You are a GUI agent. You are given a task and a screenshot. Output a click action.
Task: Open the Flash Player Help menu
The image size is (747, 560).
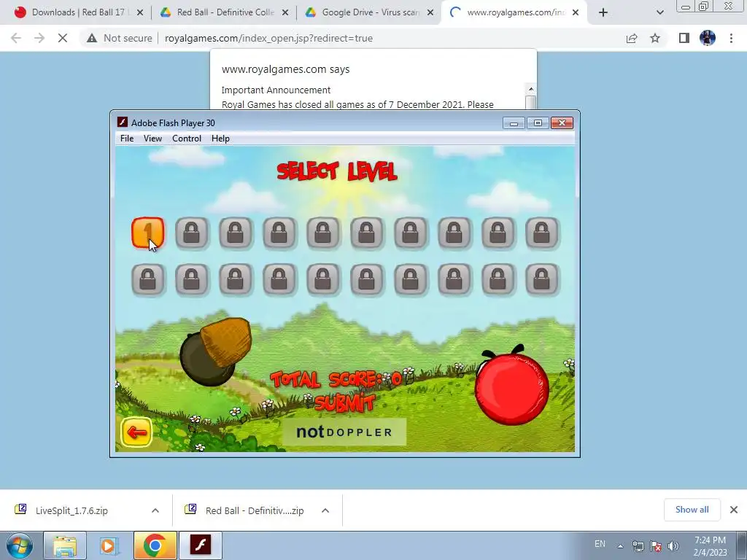tap(220, 139)
